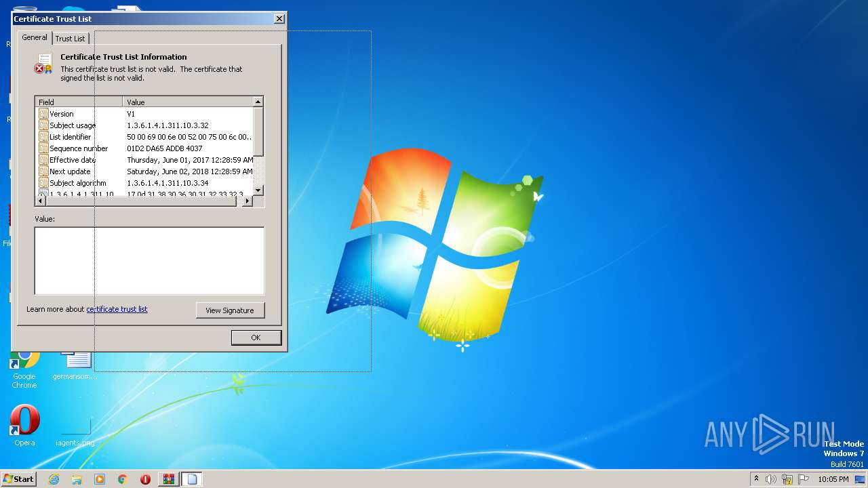Launch Chrome from the taskbar
The image size is (868, 488).
[123, 479]
